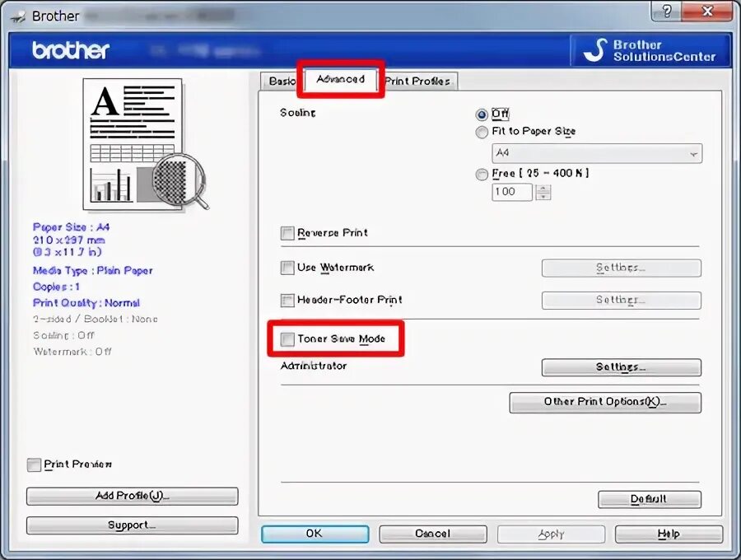Click Media Type : Plain Paper text
Screen dimensions: 741x560
[x=93, y=271]
